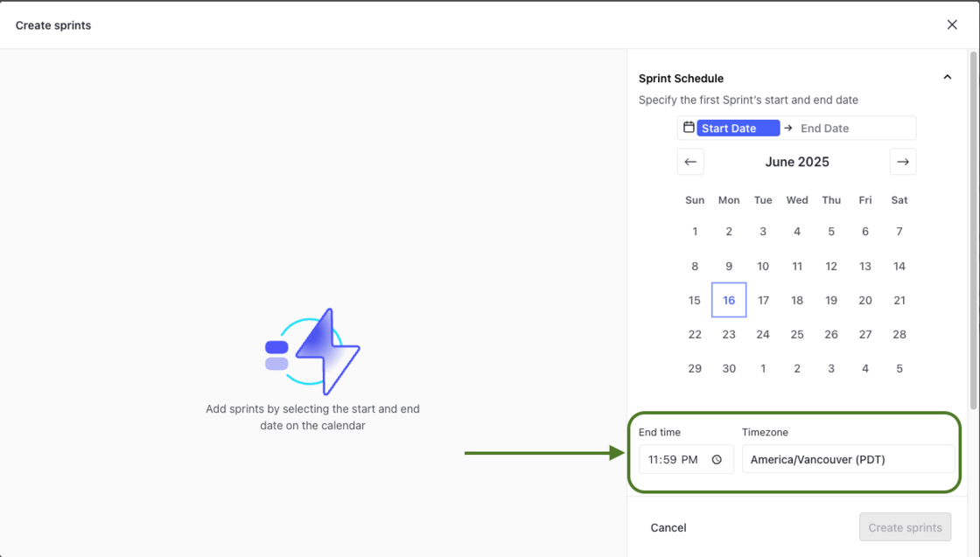Open the Timezone America/Vancouver dropdown
980x557 pixels.
pos(848,460)
